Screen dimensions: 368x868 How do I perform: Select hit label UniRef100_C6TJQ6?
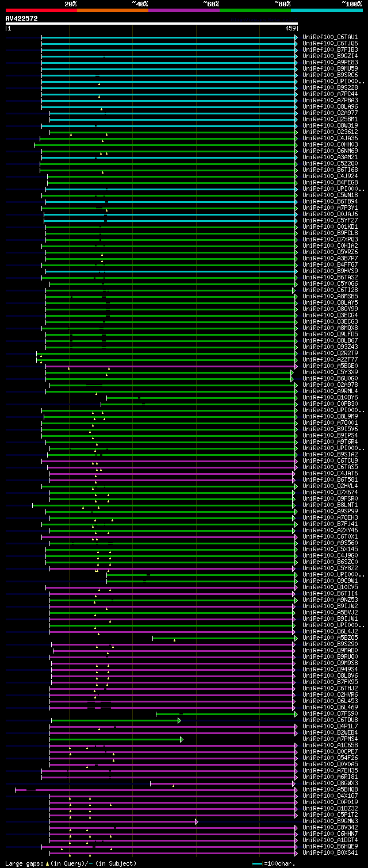(330, 43)
